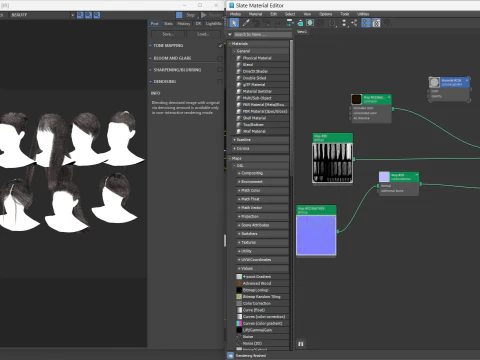The image size is (480, 360).
Task: Click material browser vertical scrollbar
Action: pos(291,107)
